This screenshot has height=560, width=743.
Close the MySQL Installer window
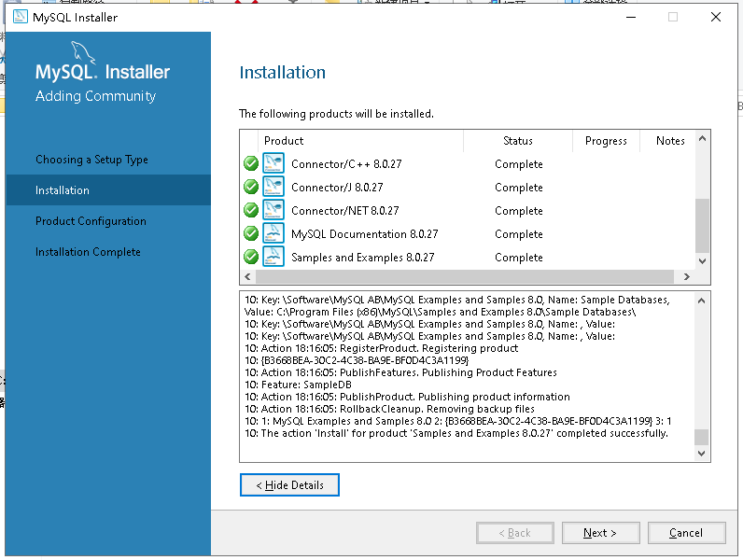point(716,17)
